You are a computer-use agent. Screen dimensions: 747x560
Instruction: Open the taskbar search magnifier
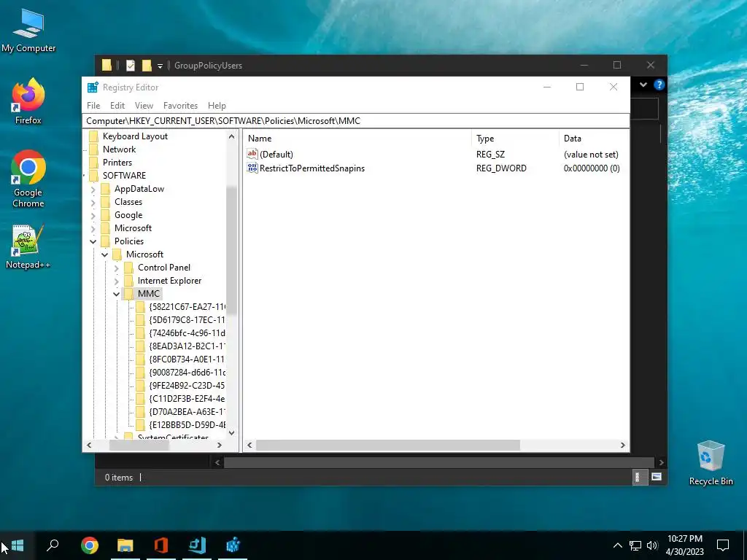[x=53, y=545]
